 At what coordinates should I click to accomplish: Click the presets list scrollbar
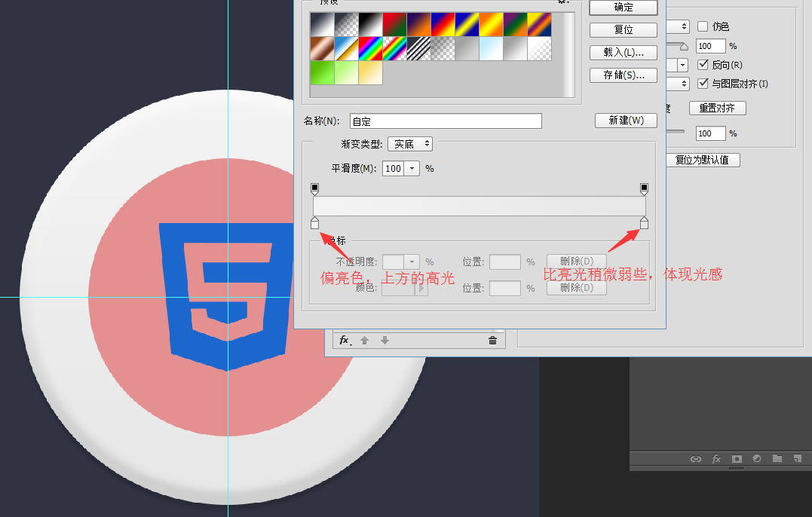click(568, 54)
